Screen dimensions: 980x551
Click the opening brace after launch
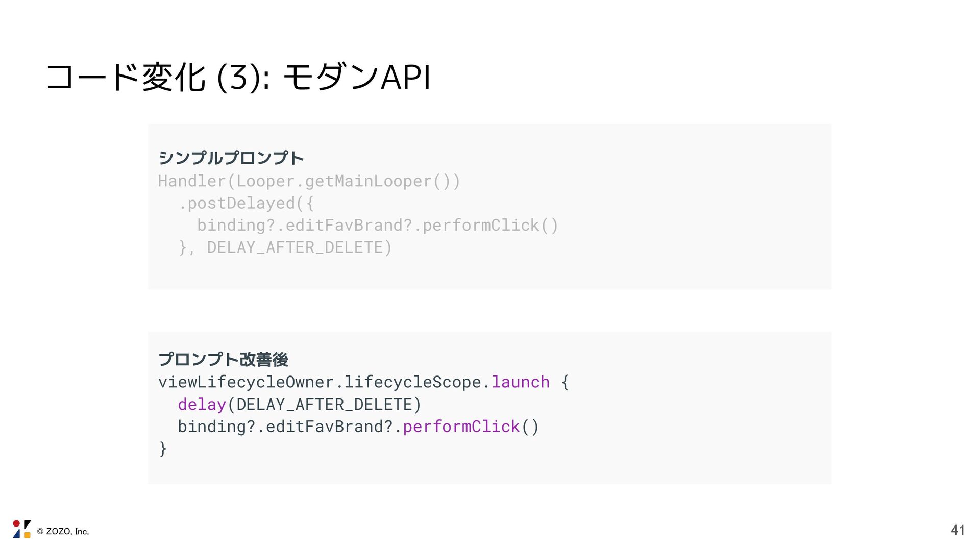click(x=565, y=382)
